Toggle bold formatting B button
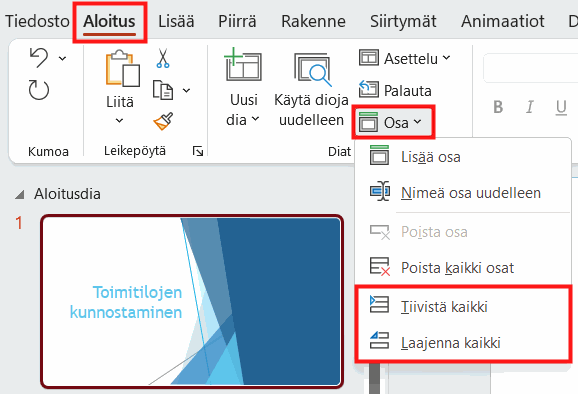This screenshot has height=394, width=578. [x=498, y=107]
